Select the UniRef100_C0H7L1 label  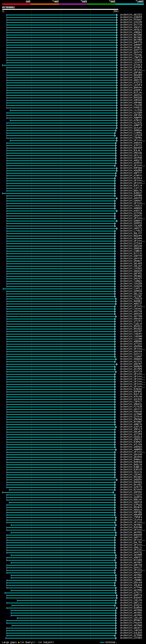point(131,289)
